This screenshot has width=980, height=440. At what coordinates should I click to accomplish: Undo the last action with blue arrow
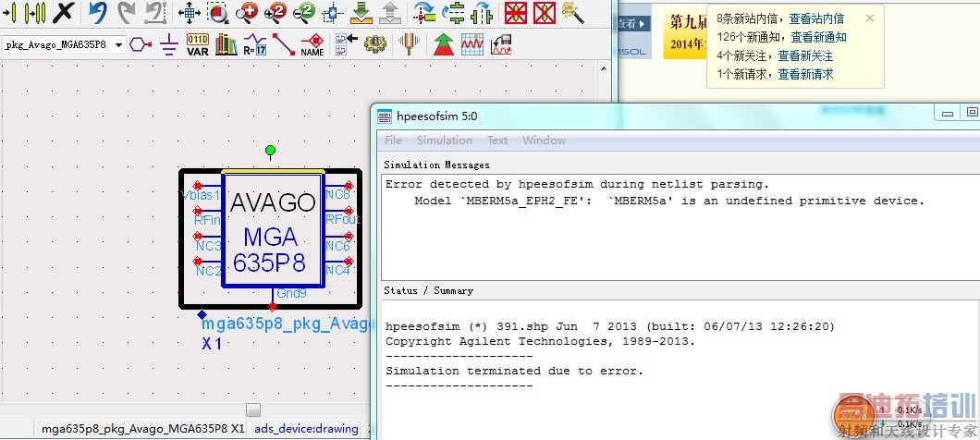[x=97, y=13]
